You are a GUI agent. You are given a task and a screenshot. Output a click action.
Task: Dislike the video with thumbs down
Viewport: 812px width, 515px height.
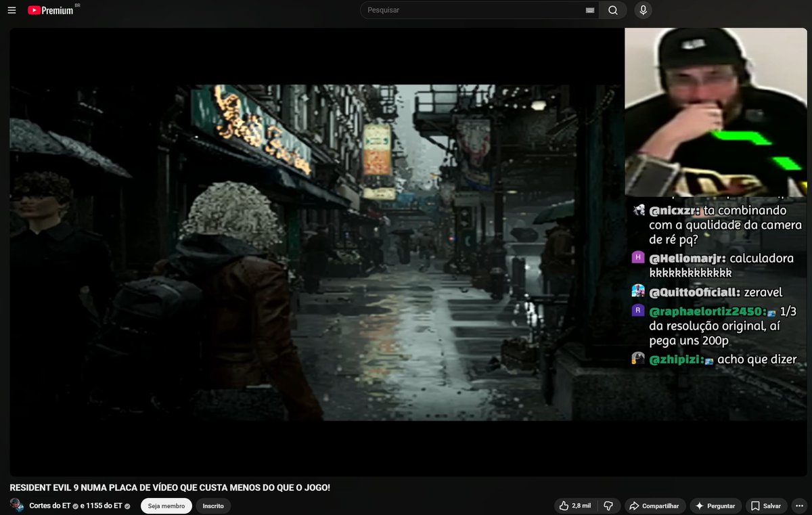[x=608, y=506]
